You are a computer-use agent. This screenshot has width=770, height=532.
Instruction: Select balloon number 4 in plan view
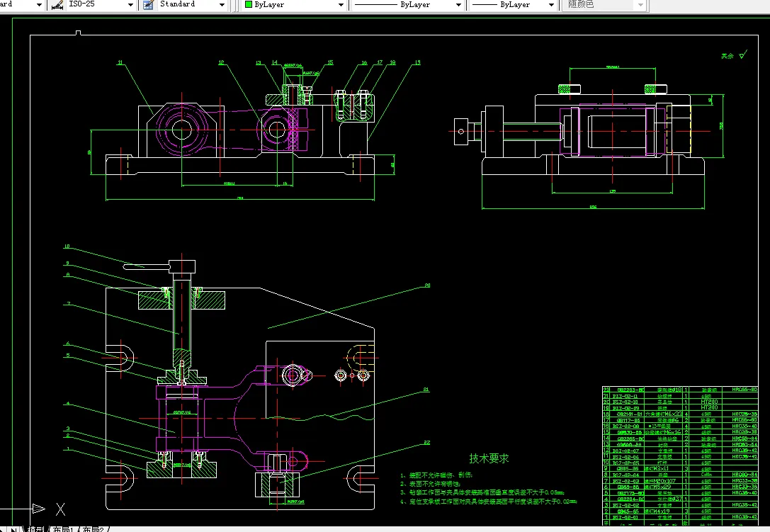[x=68, y=404]
